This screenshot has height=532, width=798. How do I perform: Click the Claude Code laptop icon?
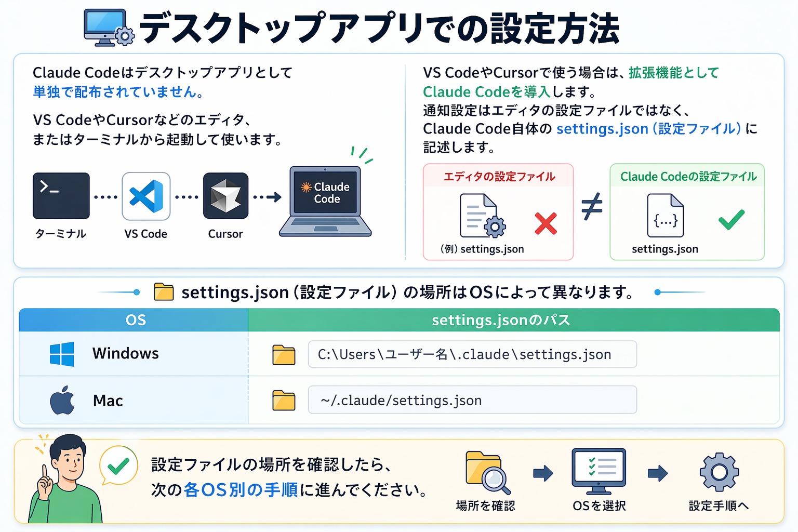tap(325, 200)
